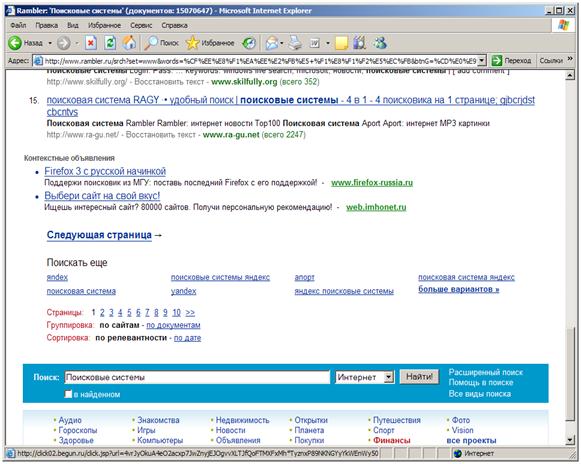Click the Найти! search button
This screenshot has height=464, width=581.
point(419,377)
